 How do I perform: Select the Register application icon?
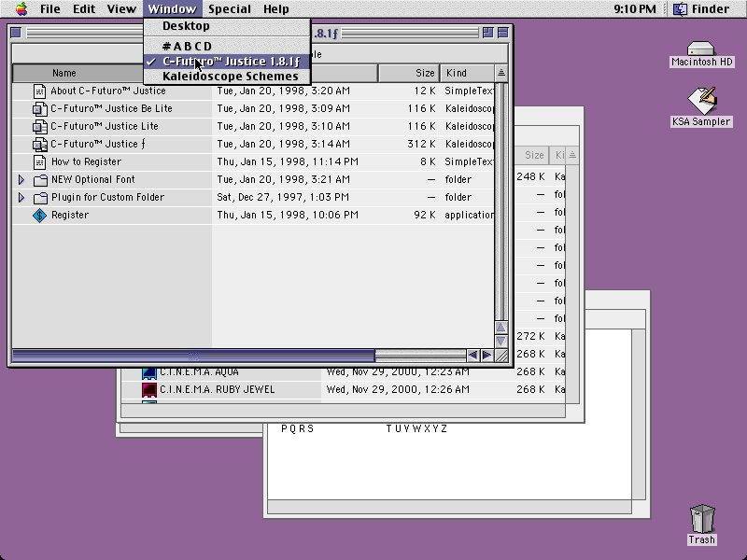39,216
